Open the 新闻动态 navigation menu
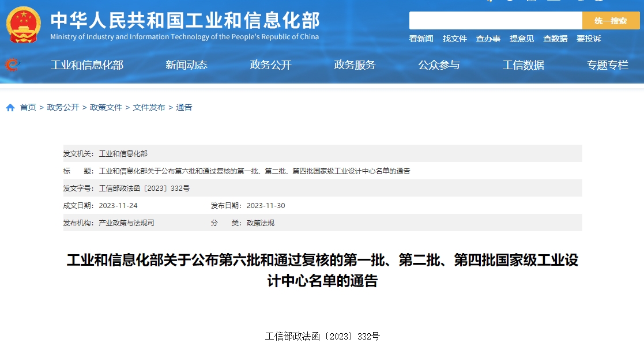Image resolution: width=644 pixels, height=343 pixels. [186, 65]
